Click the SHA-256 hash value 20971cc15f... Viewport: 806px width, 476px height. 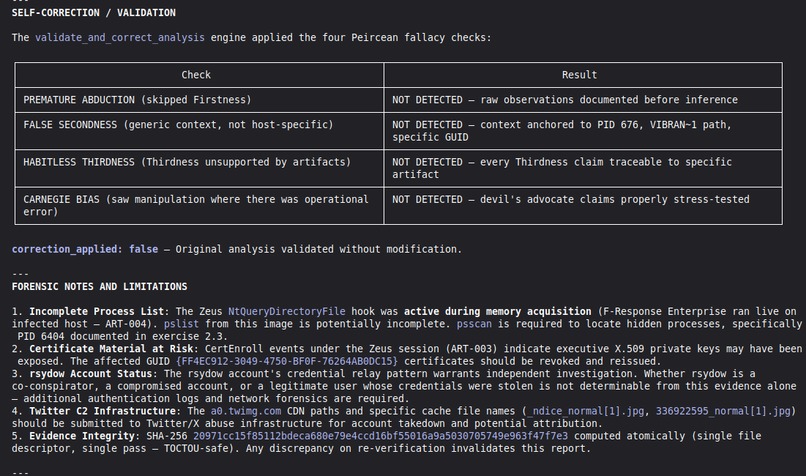[x=380, y=435]
